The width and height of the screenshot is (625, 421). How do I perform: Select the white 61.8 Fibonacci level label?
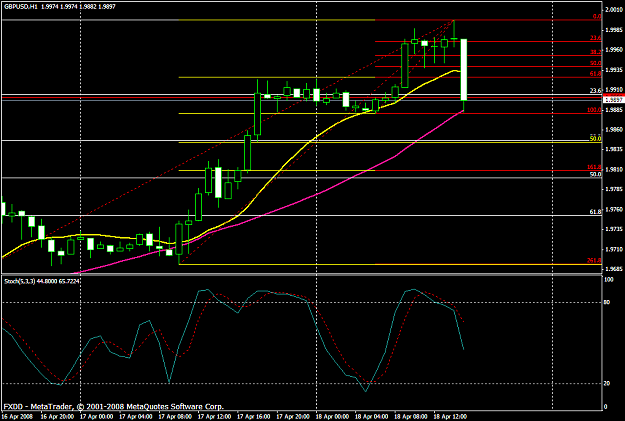pyautogui.click(x=596, y=212)
